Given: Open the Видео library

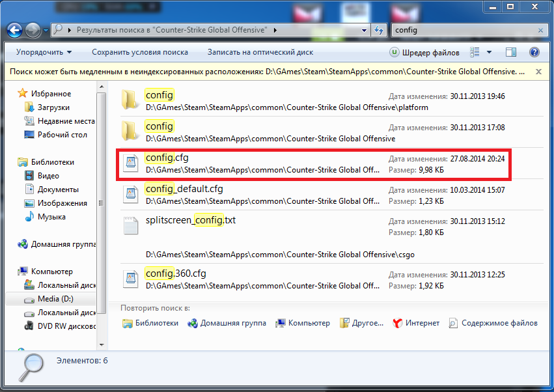Looking at the screenshot, I should tap(48, 176).
